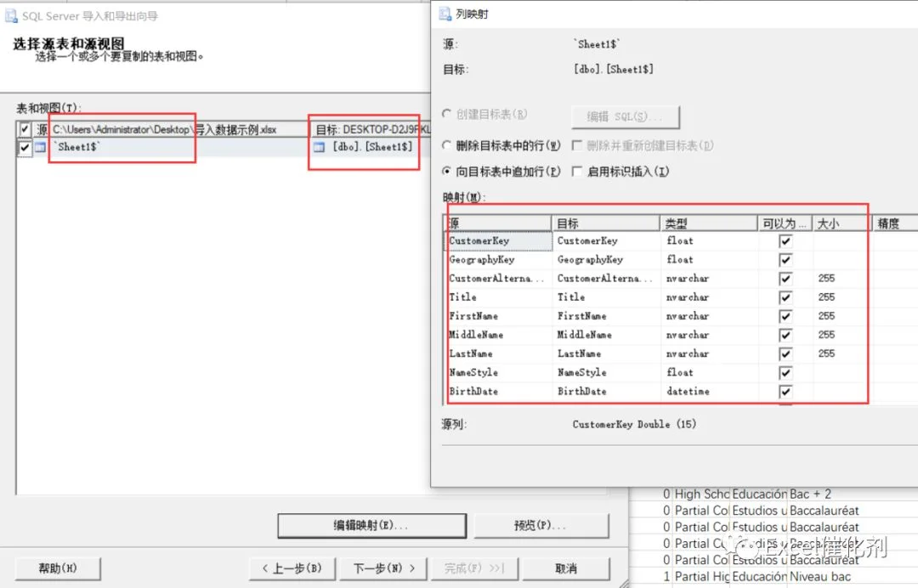Select the 向目标表中追加行 radio option

(x=447, y=171)
